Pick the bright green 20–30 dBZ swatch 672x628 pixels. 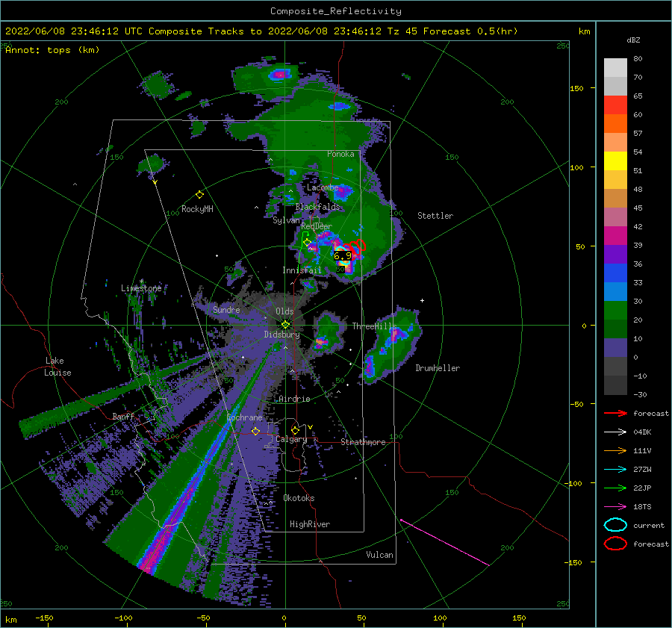click(x=615, y=311)
